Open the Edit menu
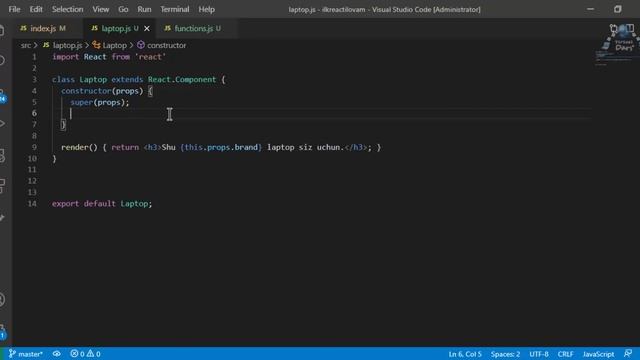The image size is (640, 360). point(36,9)
